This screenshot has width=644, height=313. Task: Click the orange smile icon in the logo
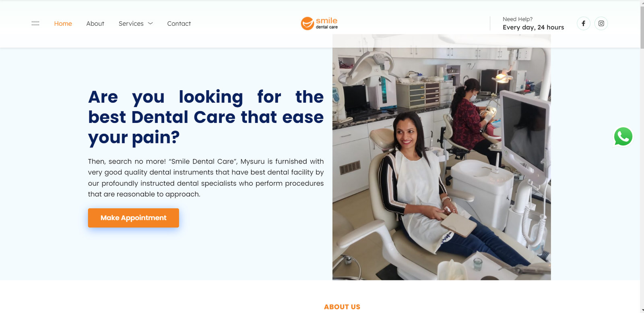tap(308, 23)
